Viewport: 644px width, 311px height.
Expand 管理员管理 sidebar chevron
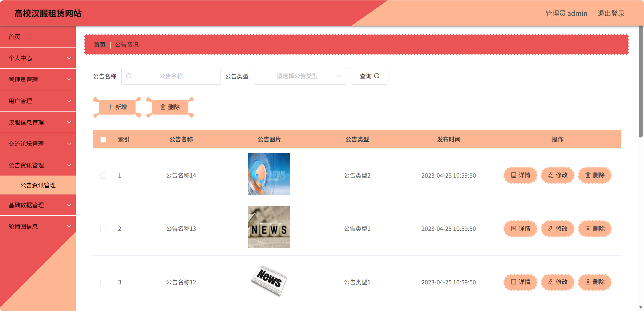69,80
